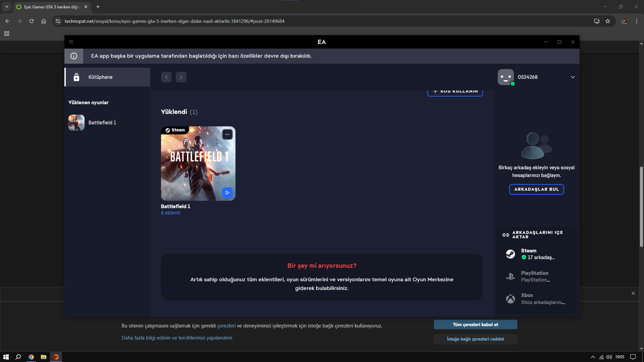The image size is (644, 362).
Task: Select Battlefield 1 under Yüklenen oyunlar
Action: (102, 123)
